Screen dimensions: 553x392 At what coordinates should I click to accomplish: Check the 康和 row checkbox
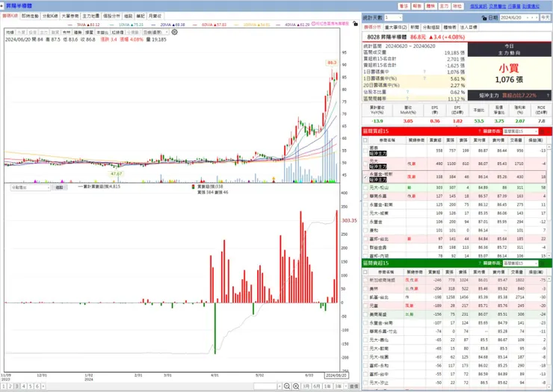(x=365, y=230)
